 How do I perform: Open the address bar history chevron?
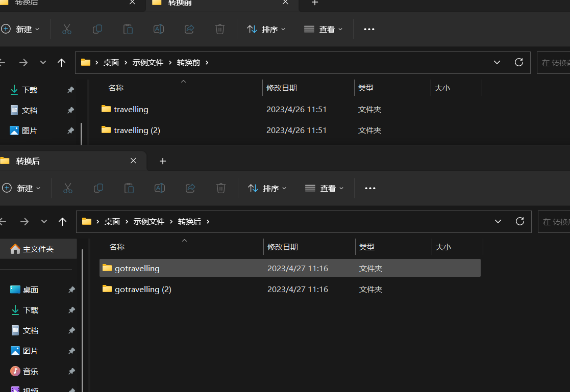497,62
